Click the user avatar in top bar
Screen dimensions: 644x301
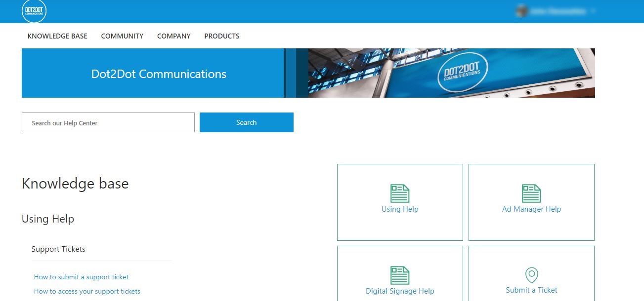coord(521,11)
